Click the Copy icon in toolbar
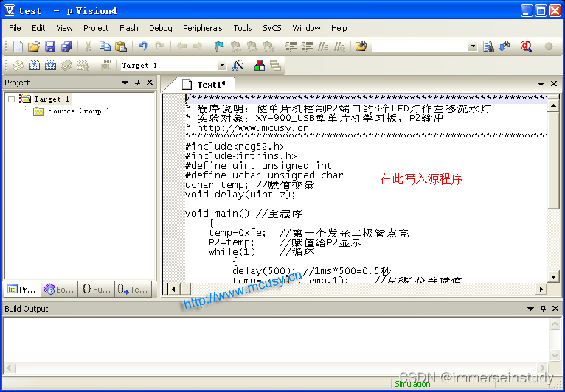This screenshot has width=565, height=392. [105, 46]
